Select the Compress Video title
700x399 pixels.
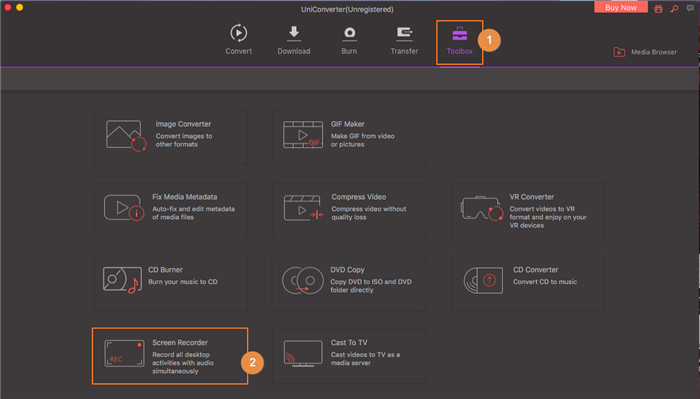(358, 197)
